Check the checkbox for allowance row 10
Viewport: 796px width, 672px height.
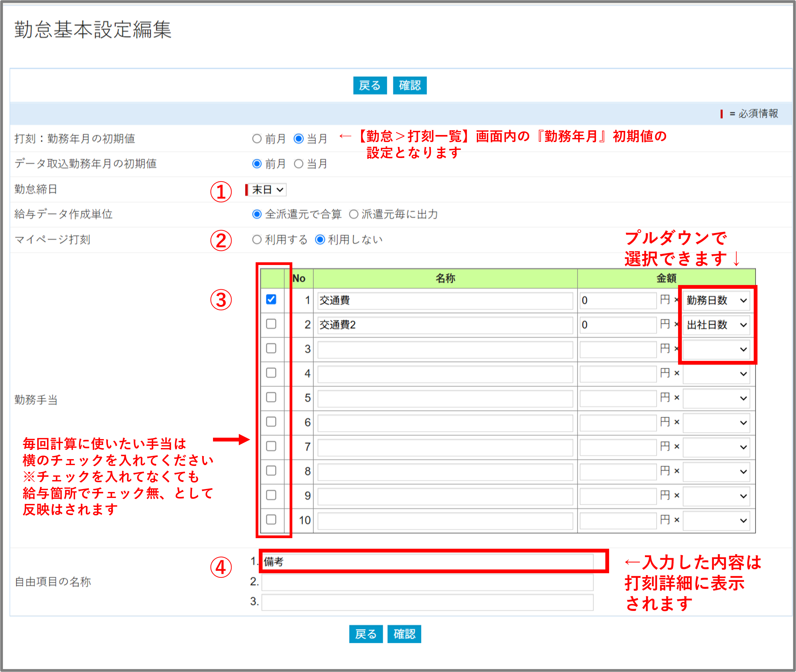[x=271, y=519]
